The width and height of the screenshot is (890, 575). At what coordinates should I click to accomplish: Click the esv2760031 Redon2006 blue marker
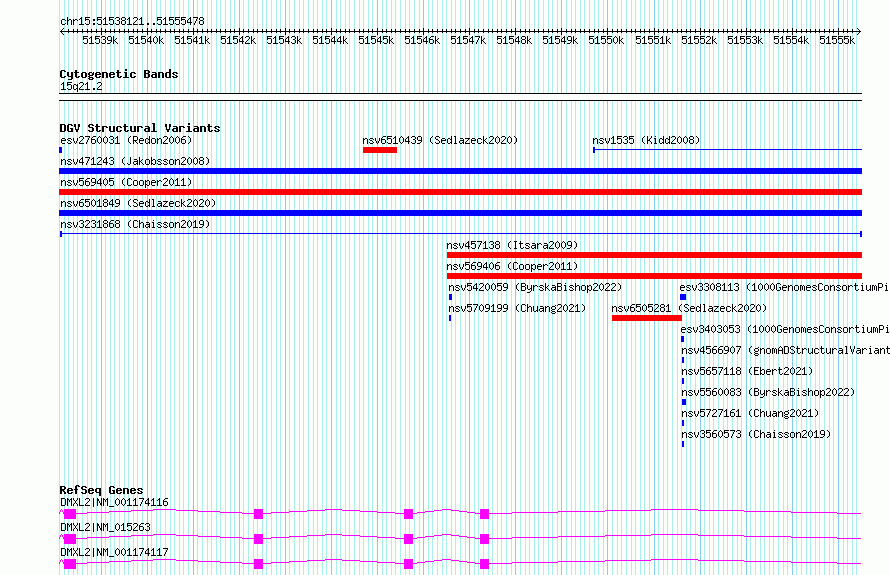(x=61, y=150)
